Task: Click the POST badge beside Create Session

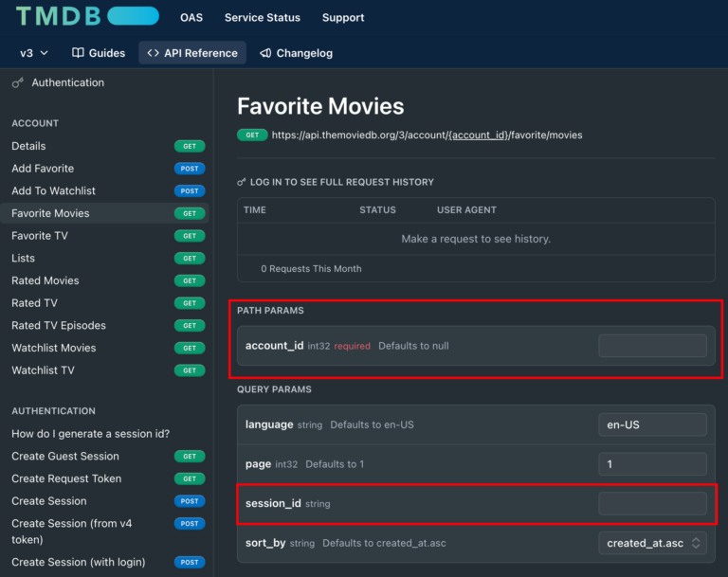Action: 190,501
